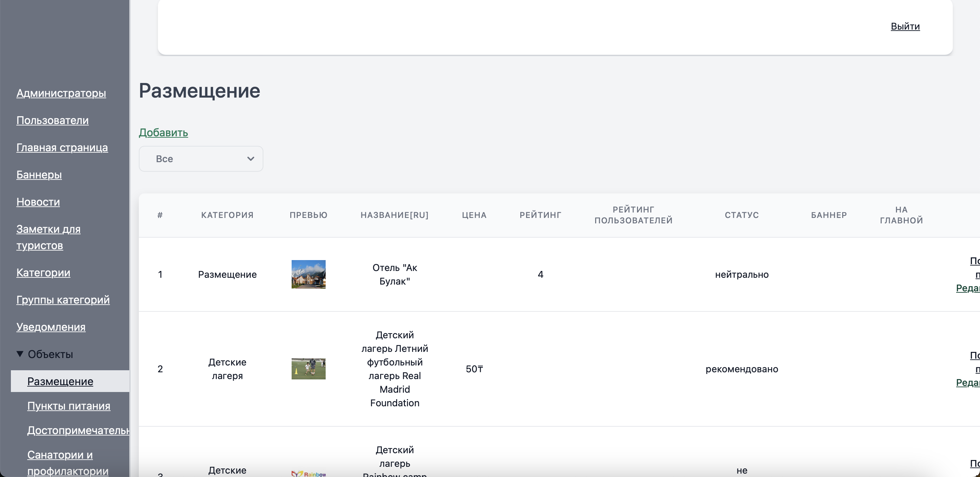Click the Real Madrid Foundation camp thumbnail
The width and height of the screenshot is (980, 477).
tap(309, 369)
